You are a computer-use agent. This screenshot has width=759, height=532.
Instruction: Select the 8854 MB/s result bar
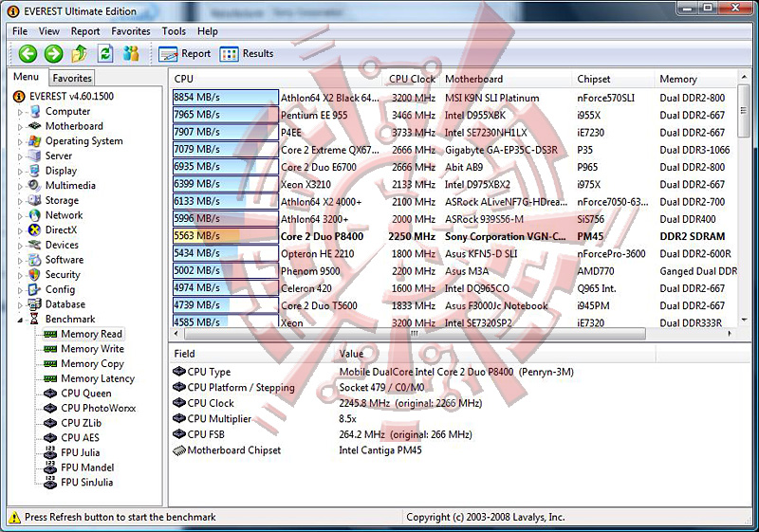[x=226, y=98]
